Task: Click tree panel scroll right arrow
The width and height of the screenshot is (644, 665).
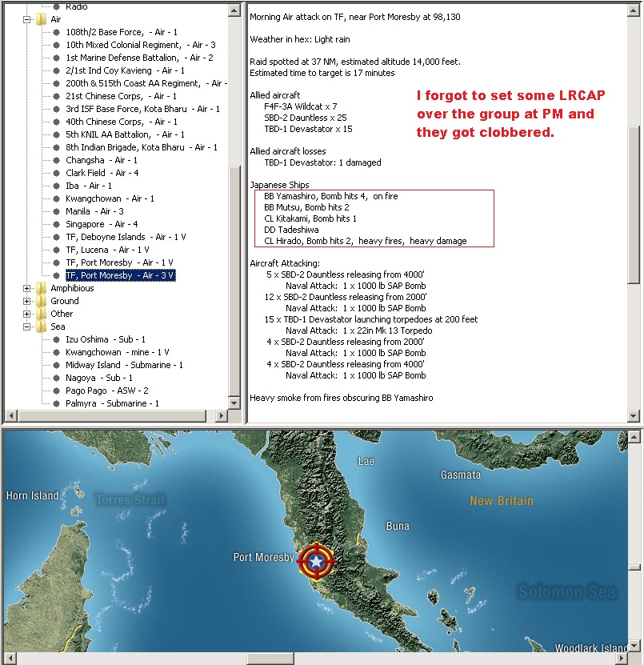Action: (x=221, y=416)
